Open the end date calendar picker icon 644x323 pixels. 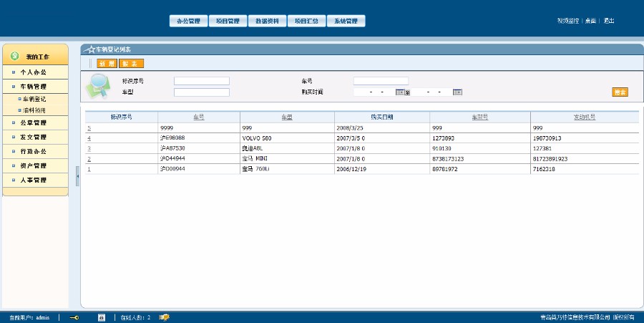(x=457, y=92)
